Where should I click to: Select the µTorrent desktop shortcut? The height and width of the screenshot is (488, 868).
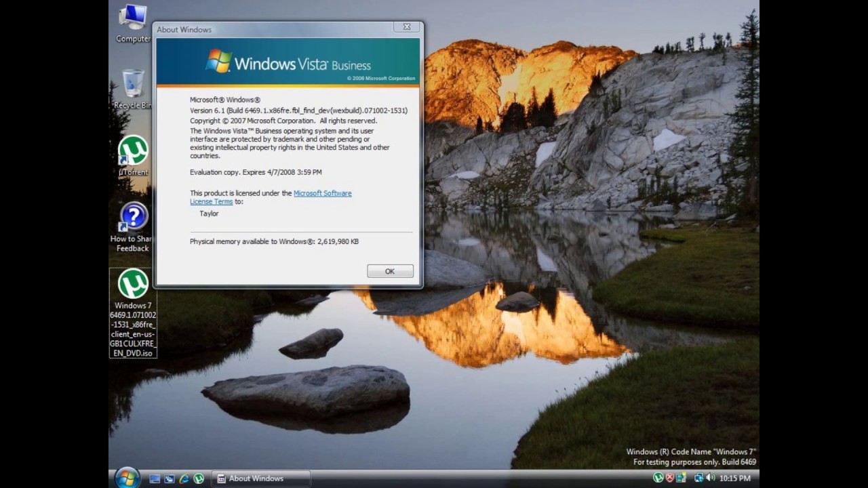click(133, 156)
